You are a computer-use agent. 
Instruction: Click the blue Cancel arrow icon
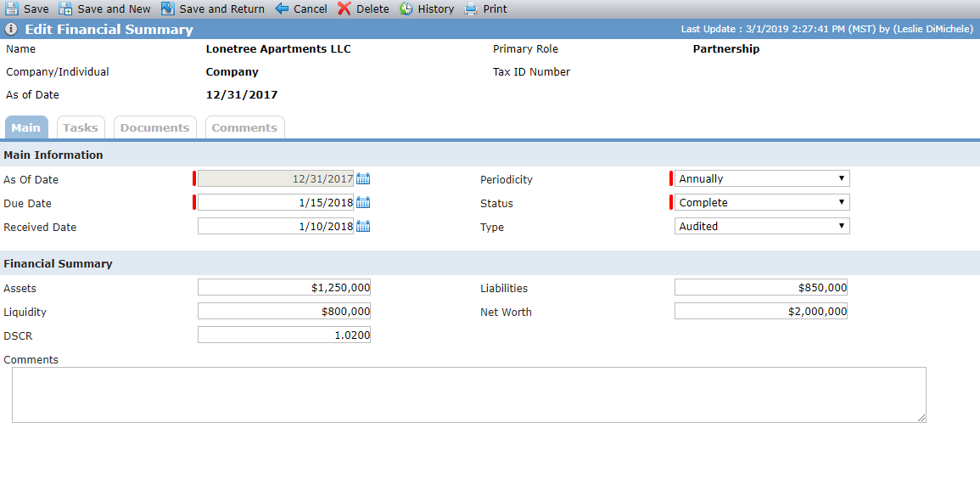[282, 8]
